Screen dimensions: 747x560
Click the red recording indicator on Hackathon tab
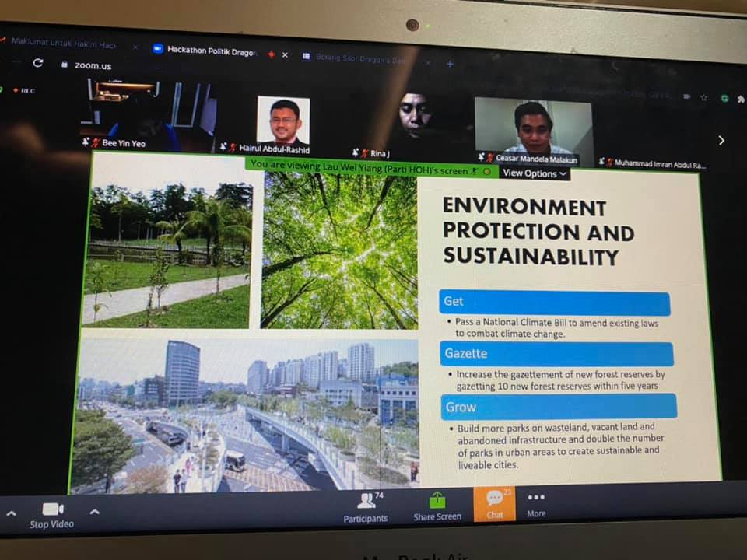click(271, 54)
